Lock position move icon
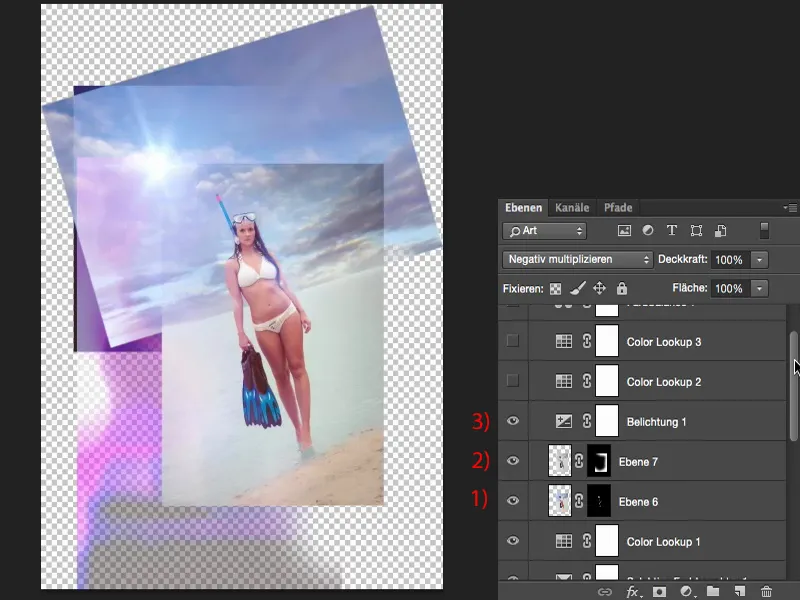 click(599, 288)
